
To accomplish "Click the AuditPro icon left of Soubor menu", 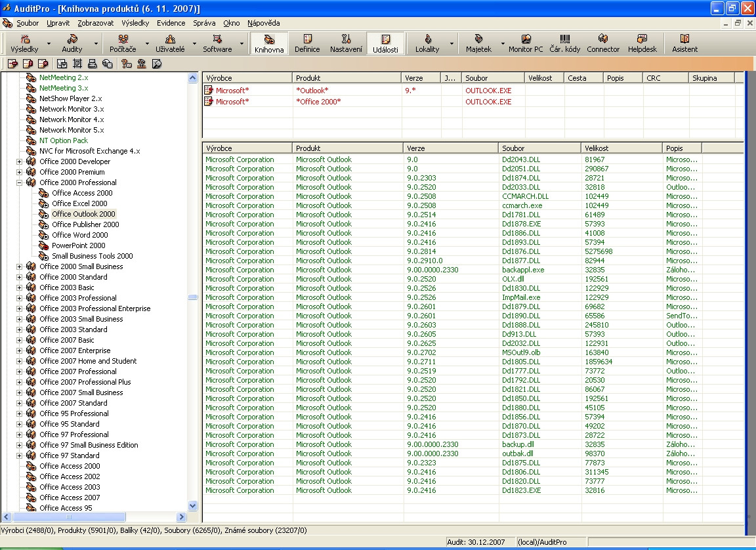I will pos(7,23).
